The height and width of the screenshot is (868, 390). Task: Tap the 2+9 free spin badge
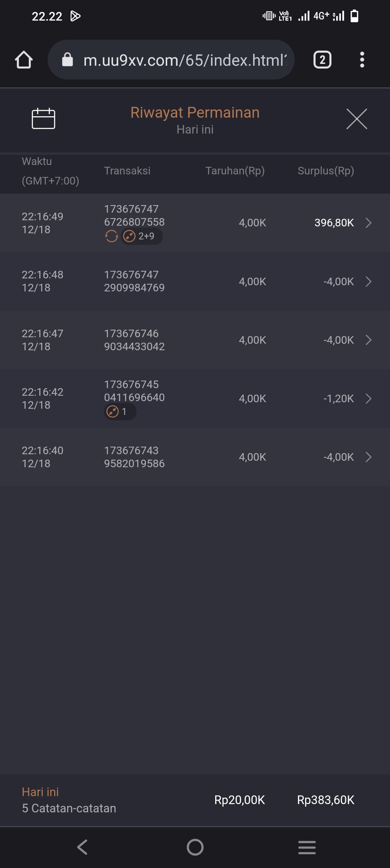coord(142,236)
